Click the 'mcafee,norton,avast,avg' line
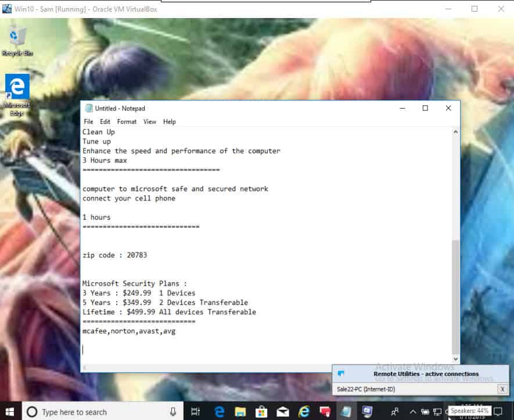This screenshot has height=420, width=514. (129, 331)
